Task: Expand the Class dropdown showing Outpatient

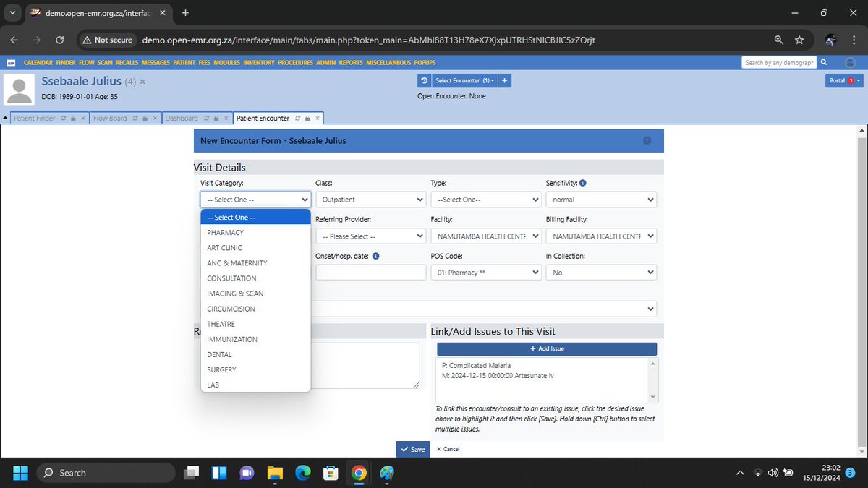Action: tap(371, 200)
